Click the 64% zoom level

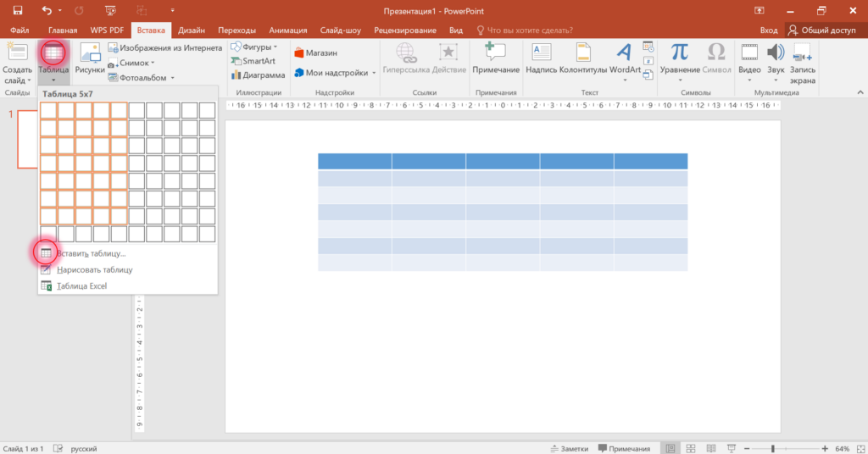click(842, 448)
